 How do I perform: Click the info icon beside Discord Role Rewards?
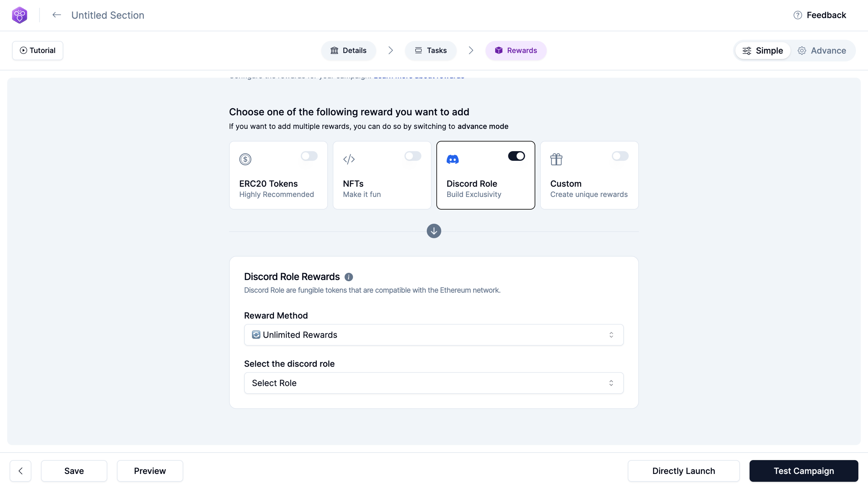[x=348, y=277]
